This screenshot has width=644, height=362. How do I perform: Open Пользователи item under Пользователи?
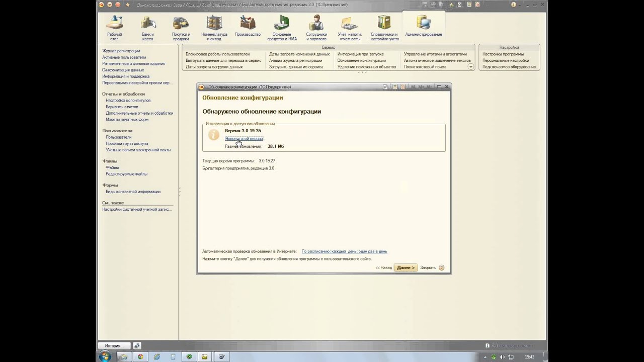pyautogui.click(x=119, y=137)
